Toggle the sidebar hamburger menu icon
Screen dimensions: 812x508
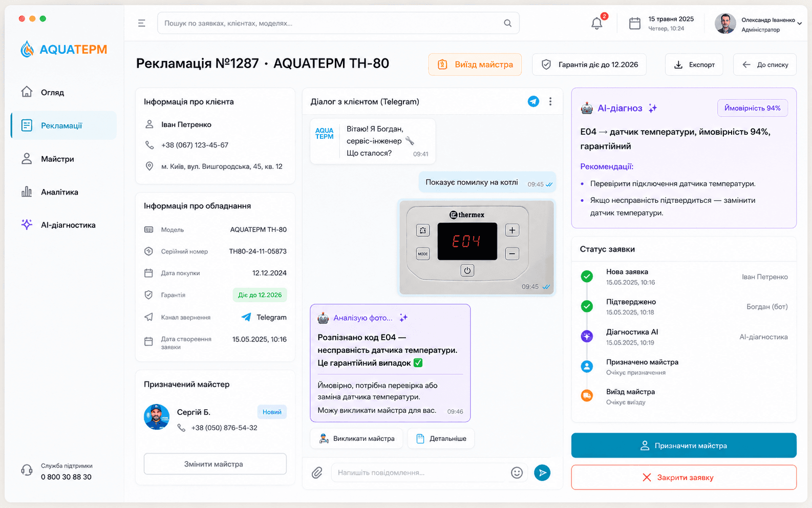(142, 23)
